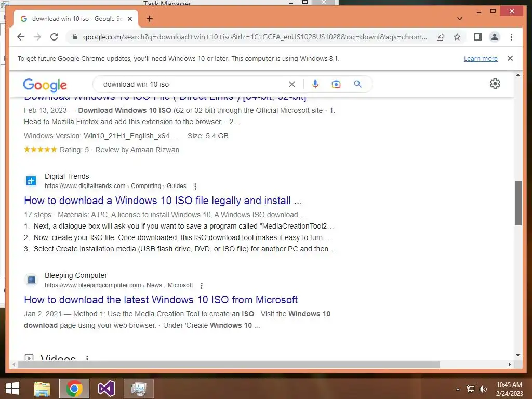Clear the search box with X

[x=292, y=84]
